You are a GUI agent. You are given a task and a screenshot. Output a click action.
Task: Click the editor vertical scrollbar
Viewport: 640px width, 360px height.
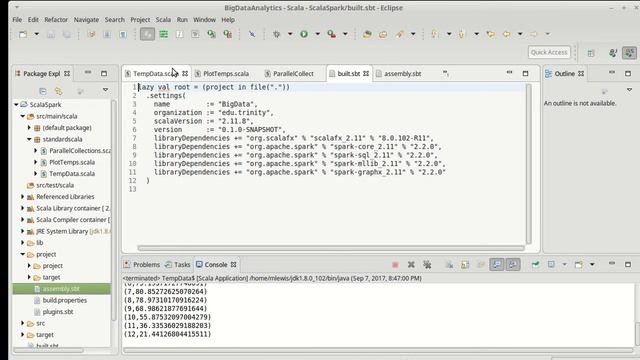click(x=529, y=164)
